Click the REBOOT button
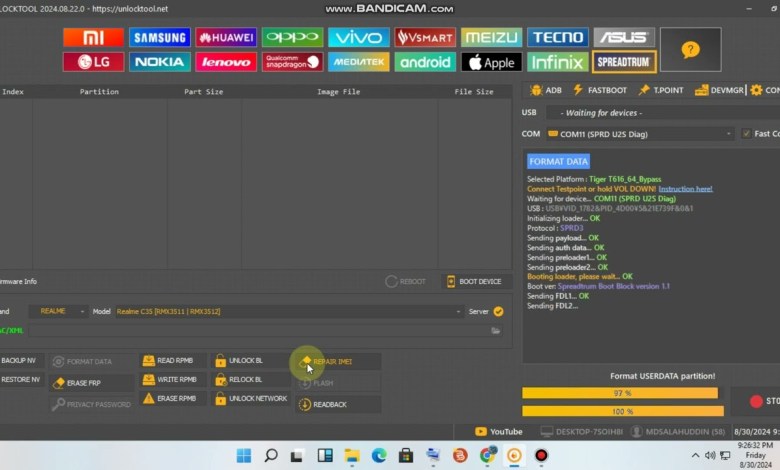Viewport: 780px width, 470px height. pyautogui.click(x=406, y=282)
